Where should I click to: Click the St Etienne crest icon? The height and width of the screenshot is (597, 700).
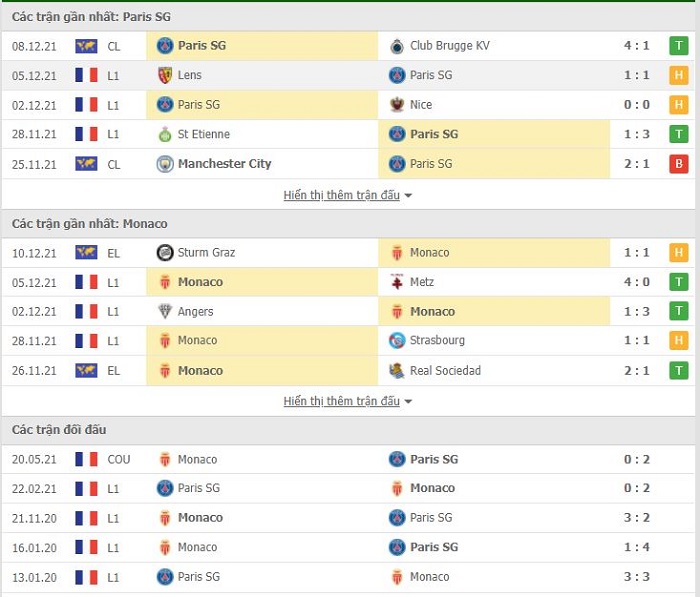[x=165, y=134]
